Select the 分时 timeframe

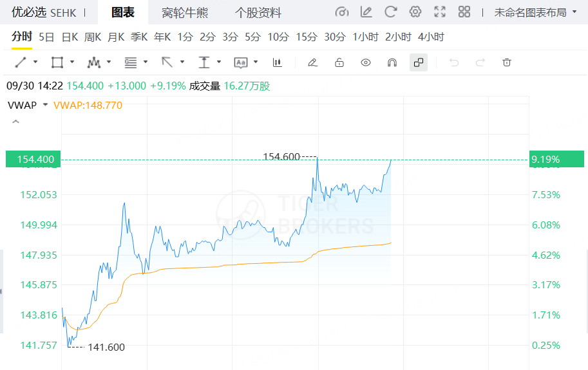[22, 37]
